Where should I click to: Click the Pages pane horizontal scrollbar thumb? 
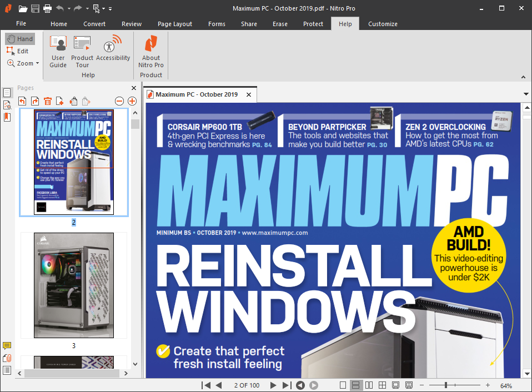coord(72,373)
